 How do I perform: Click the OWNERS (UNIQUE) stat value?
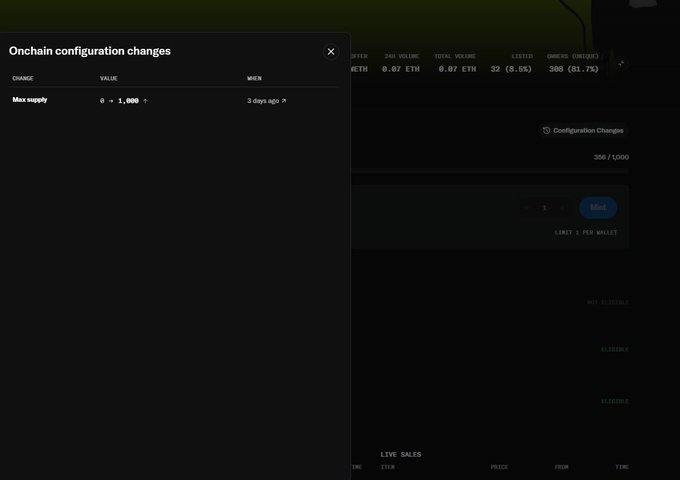[x=573, y=69]
